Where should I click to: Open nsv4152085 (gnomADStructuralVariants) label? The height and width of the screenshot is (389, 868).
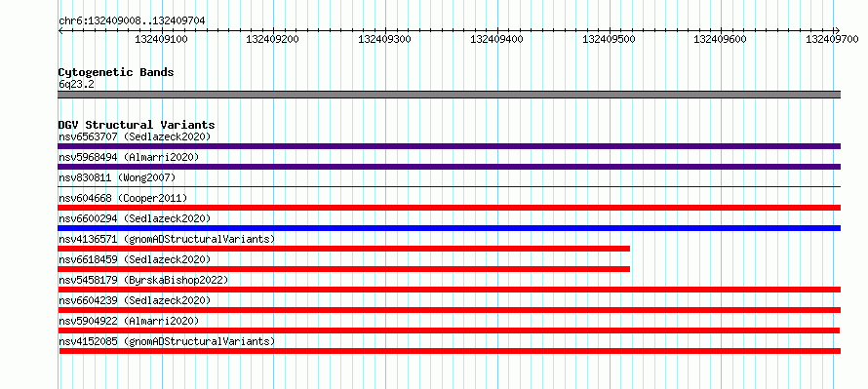coord(167,341)
